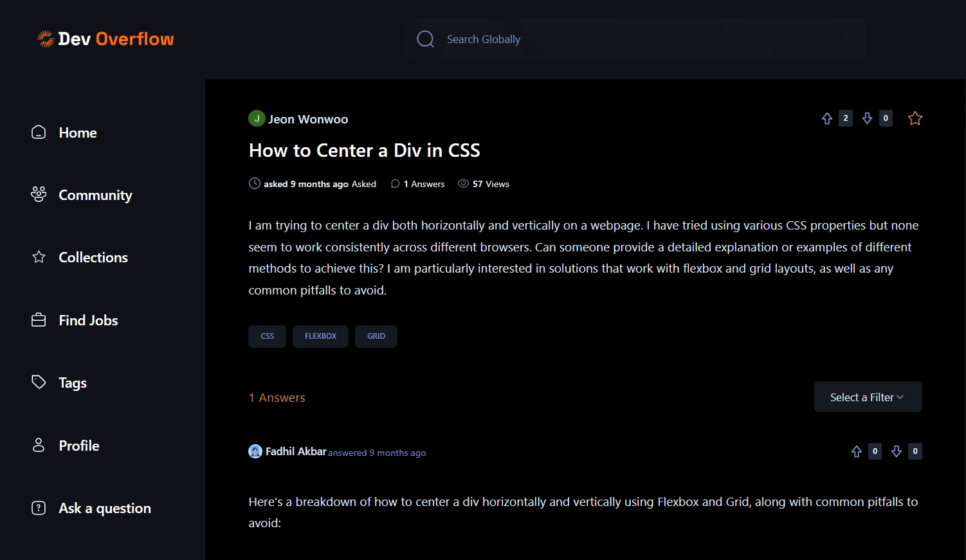Click Fadhil Akbar's avatar picture

point(255,451)
